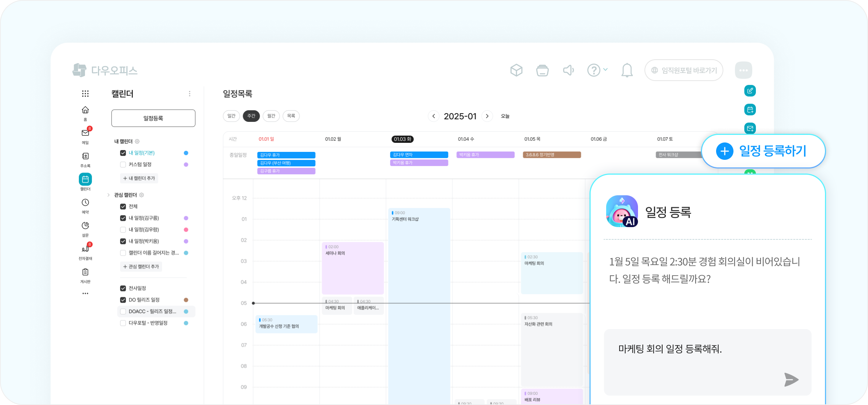The image size is (868, 405).
Task: Enable DOACC - 릴리즈 일정 checkbox
Action: (x=123, y=311)
